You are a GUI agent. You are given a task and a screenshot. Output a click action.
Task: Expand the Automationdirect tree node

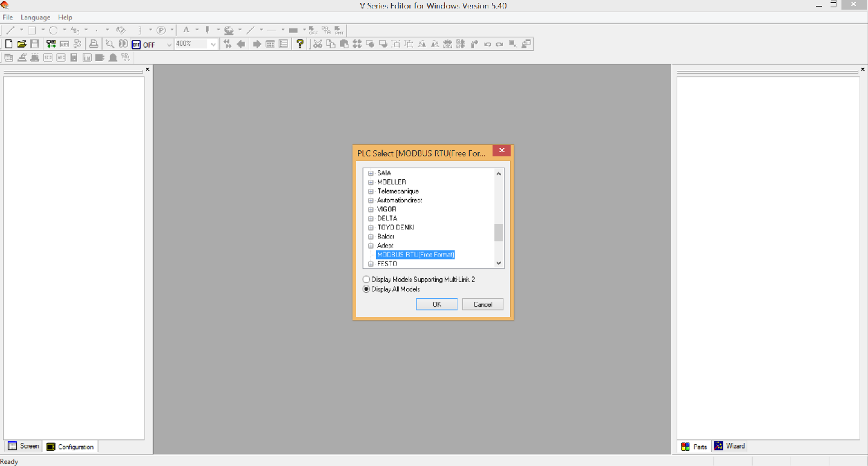coord(371,200)
